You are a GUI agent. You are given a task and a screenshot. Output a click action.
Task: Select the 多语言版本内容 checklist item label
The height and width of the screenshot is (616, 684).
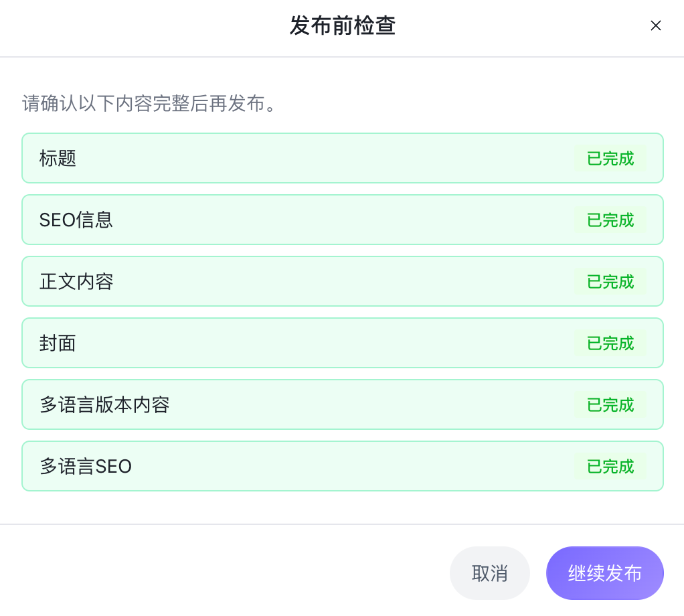click(104, 405)
